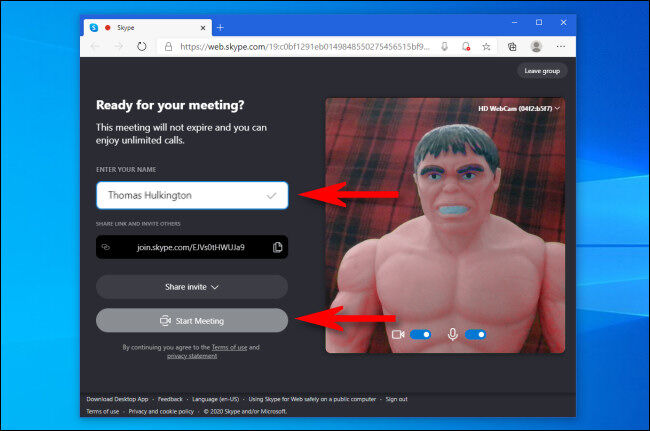The height and width of the screenshot is (431, 650).
Task: Click the Start Meeting button
Action: click(x=192, y=321)
